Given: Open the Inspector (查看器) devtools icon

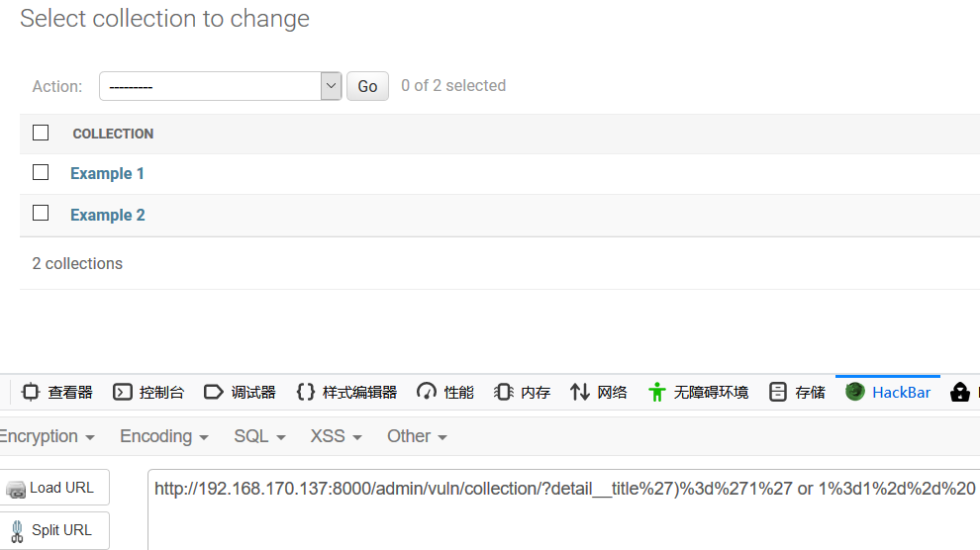Looking at the screenshot, I should 30,392.
